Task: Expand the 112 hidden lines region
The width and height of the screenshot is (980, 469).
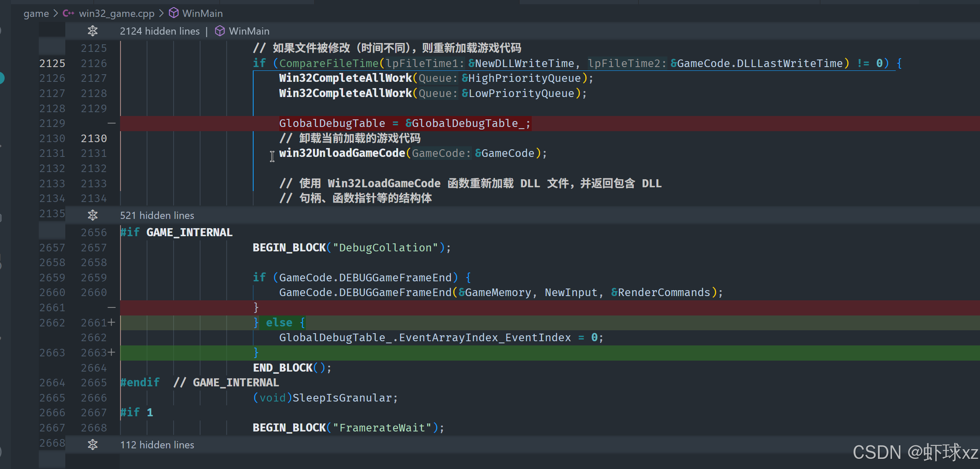Action: pos(93,445)
